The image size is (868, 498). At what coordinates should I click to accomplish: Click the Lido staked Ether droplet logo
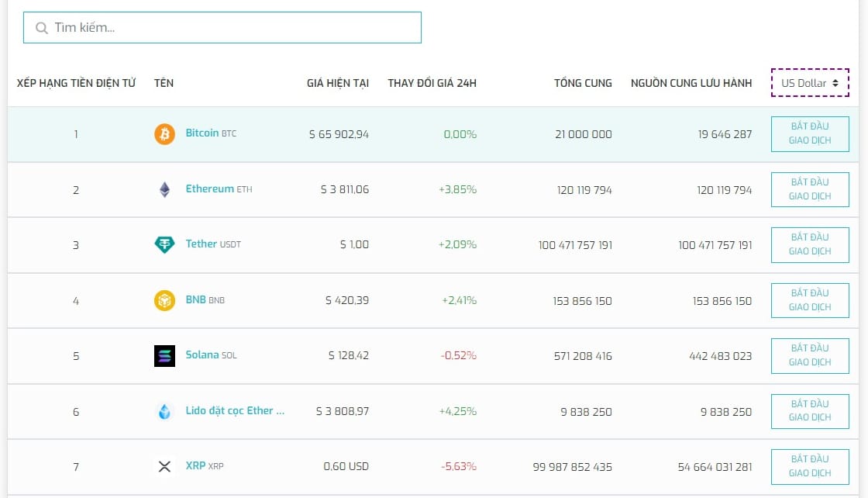click(x=164, y=411)
